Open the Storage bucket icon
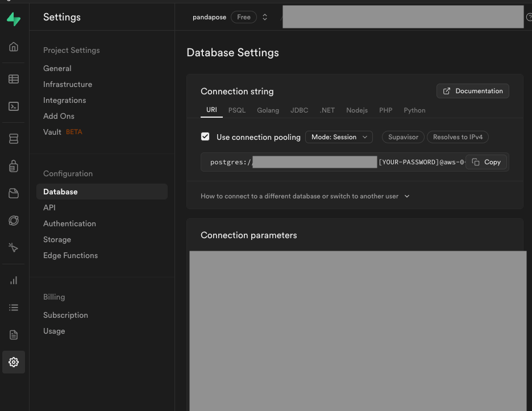Image resolution: width=532 pixels, height=411 pixels. 14,193
